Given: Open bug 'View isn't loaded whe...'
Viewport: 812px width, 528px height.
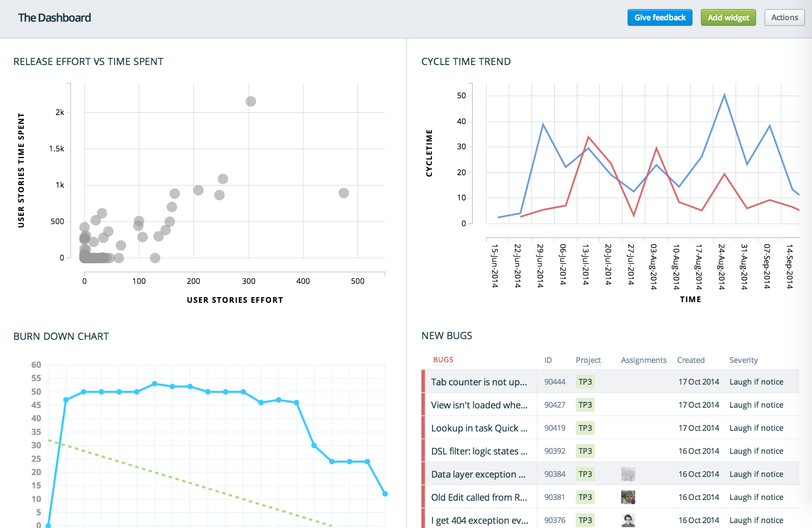Looking at the screenshot, I should 479,405.
